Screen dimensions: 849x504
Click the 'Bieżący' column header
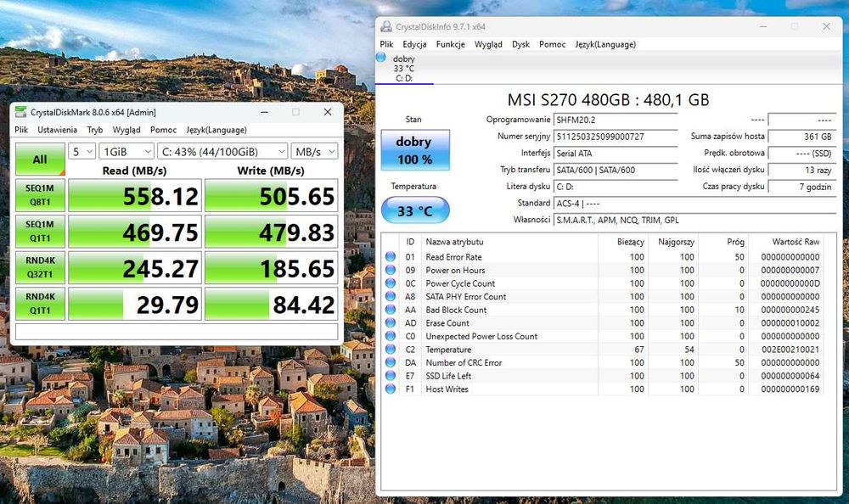(622, 242)
